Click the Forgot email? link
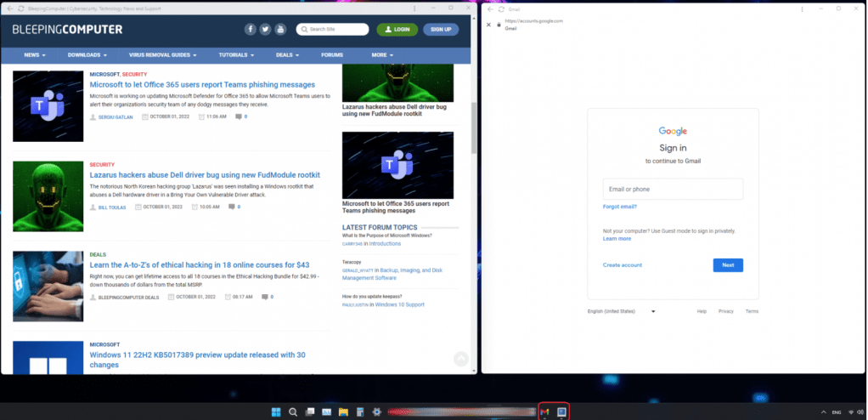Image resolution: width=868 pixels, height=420 pixels. [619, 207]
